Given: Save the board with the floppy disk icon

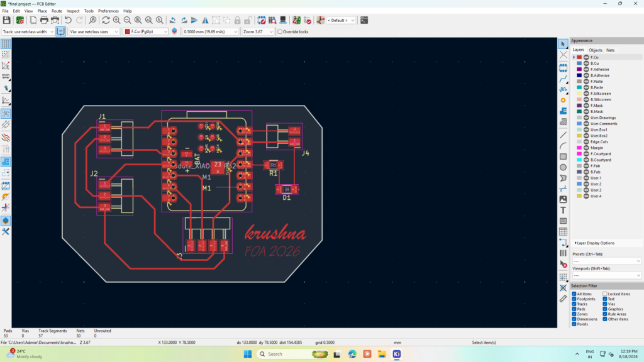Looking at the screenshot, I should point(6,20).
